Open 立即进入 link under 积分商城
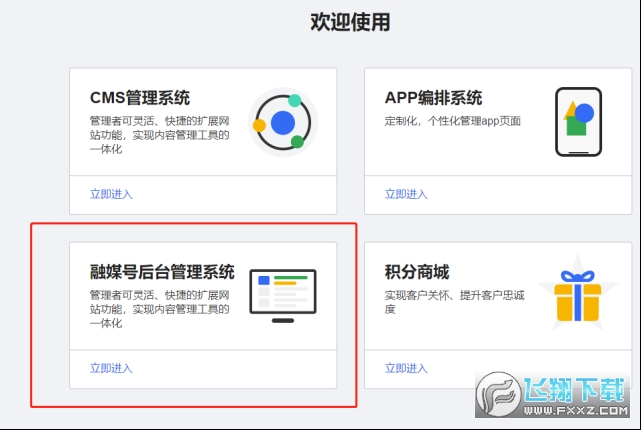Image resolution: width=641 pixels, height=430 pixels. 406,368
